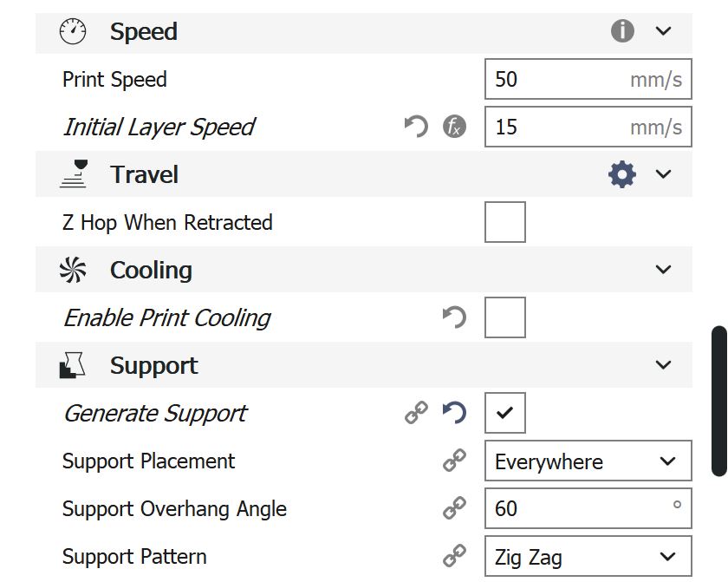
Task: Enable Z Hop When Retracted
Action: (x=505, y=222)
